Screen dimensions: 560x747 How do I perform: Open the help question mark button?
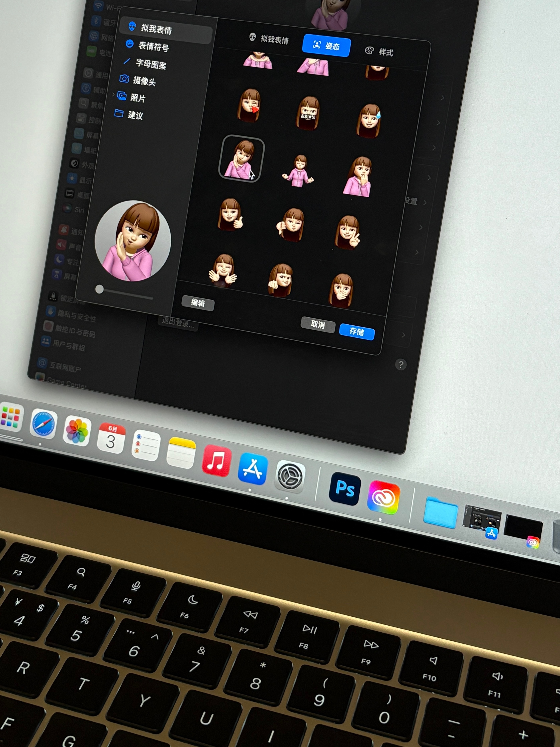tap(401, 365)
